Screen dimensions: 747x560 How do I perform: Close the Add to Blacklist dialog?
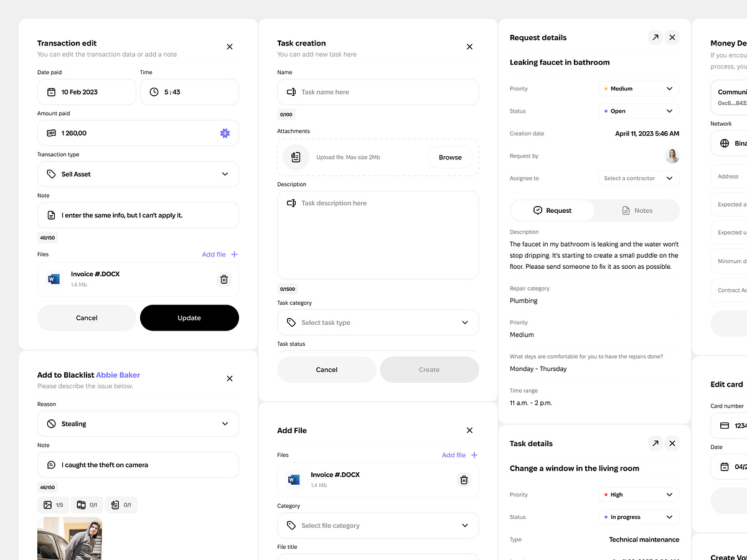point(229,378)
